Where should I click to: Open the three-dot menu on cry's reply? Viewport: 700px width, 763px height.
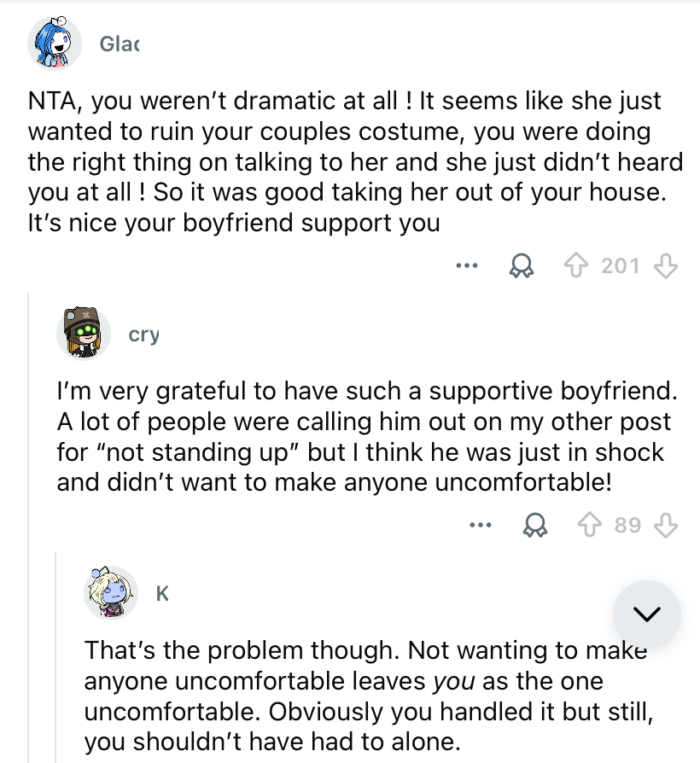[481, 525]
